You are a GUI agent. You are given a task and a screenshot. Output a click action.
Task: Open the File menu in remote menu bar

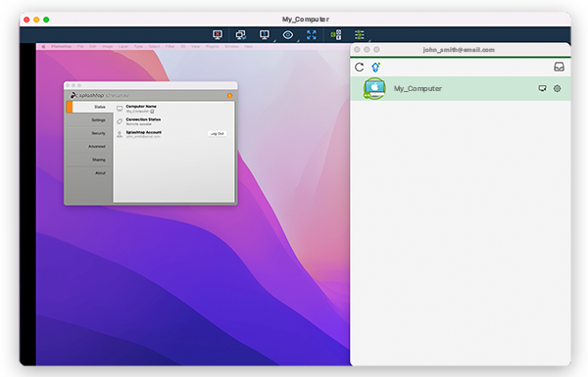pos(80,46)
